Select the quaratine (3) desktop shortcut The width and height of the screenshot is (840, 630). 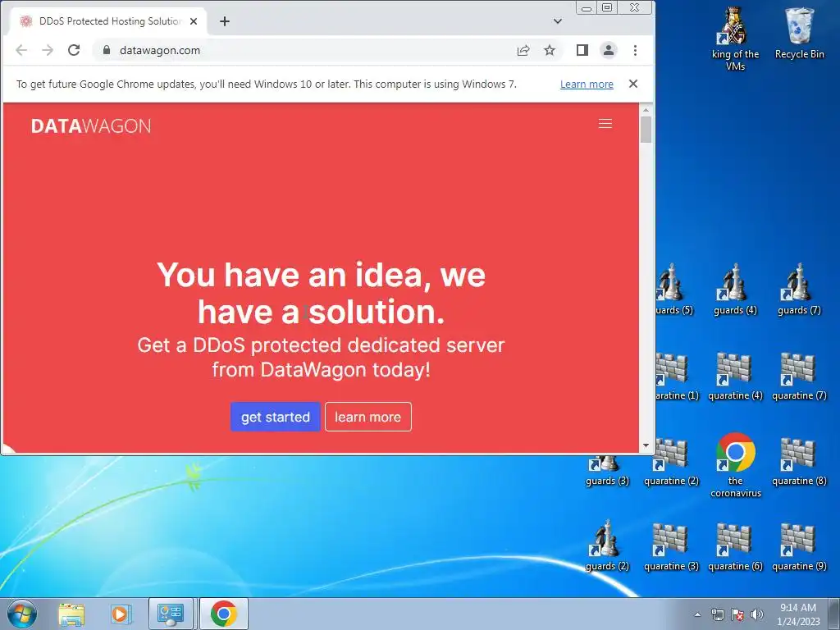tap(671, 546)
